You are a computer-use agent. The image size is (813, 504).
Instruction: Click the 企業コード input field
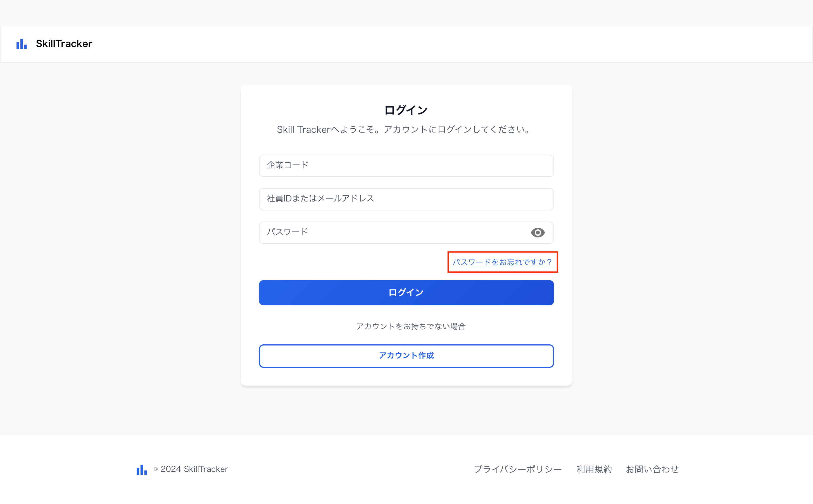406,166
